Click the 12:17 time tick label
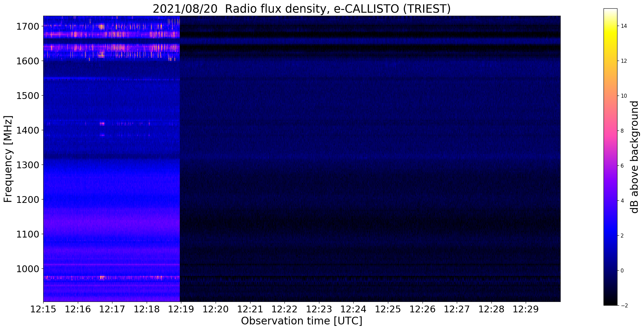 (112, 309)
